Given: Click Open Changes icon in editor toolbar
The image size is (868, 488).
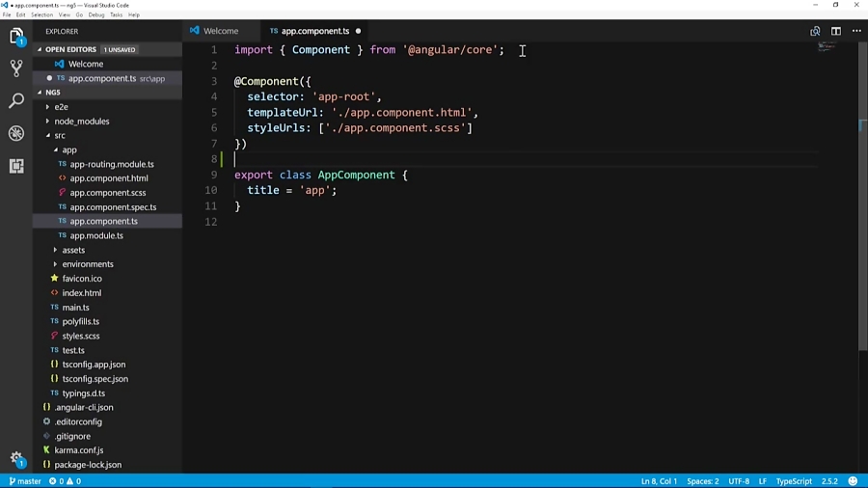Looking at the screenshot, I should pyautogui.click(x=815, y=31).
